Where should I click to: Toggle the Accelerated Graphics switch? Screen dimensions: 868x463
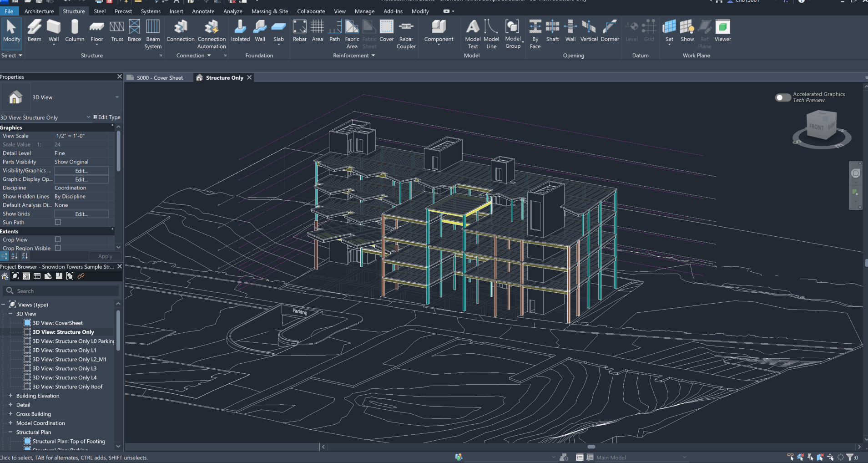[783, 97]
